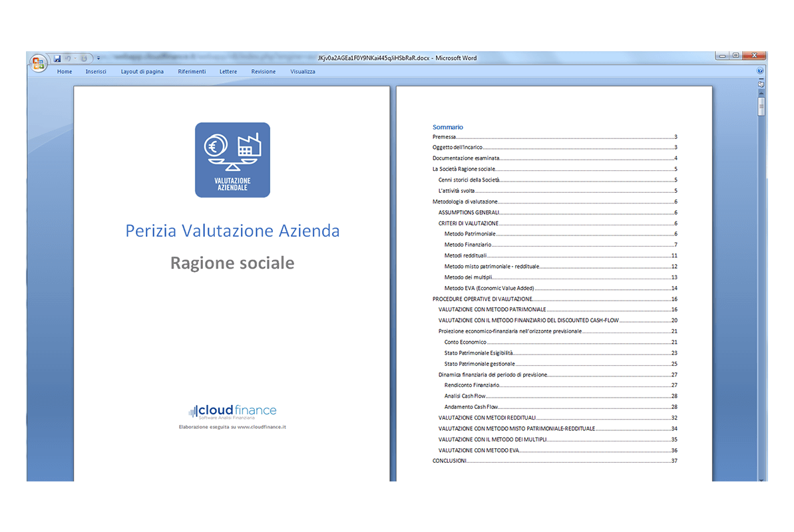Image resolution: width=794 pixels, height=532 pixels.
Task: Open the Revisione tab
Action: tap(264, 72)
